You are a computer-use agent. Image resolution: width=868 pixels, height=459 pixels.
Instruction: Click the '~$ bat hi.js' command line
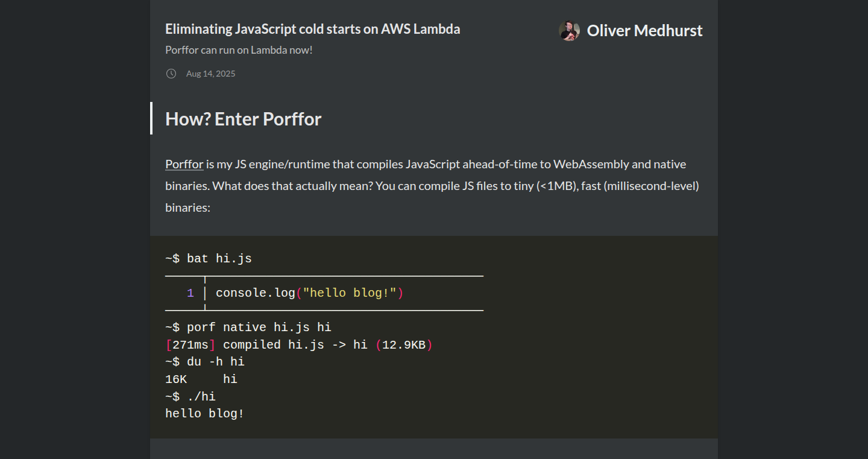[x=209, y=259]
